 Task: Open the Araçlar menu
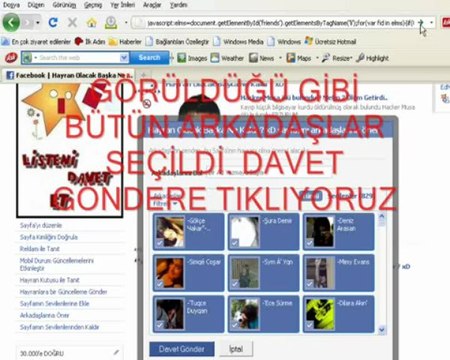coord(152,5)
